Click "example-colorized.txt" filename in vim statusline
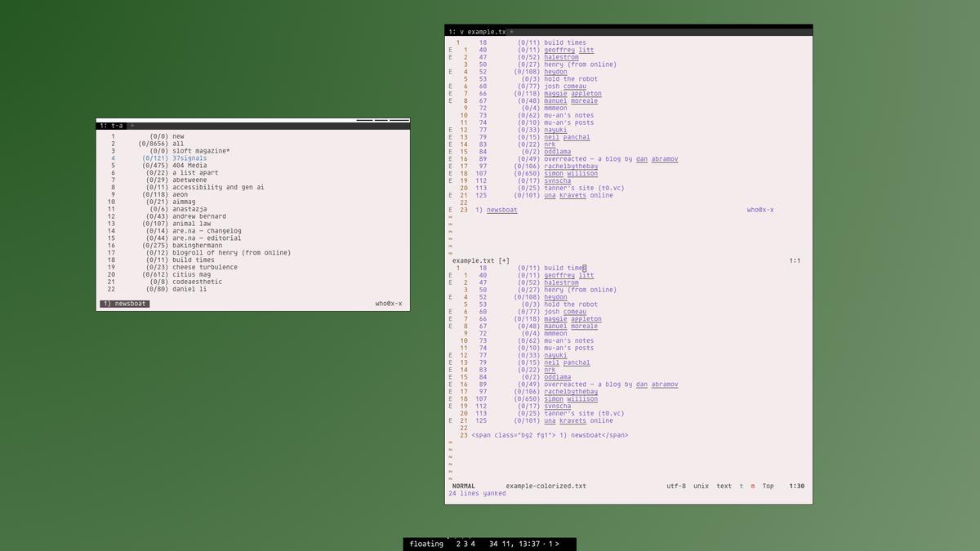 (546, 486)
